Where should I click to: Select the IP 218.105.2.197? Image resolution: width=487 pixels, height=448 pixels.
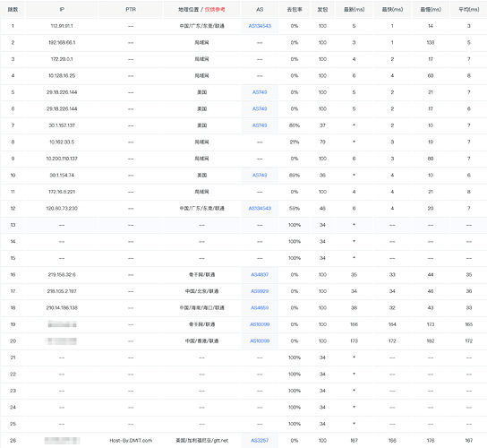[62, 291]
